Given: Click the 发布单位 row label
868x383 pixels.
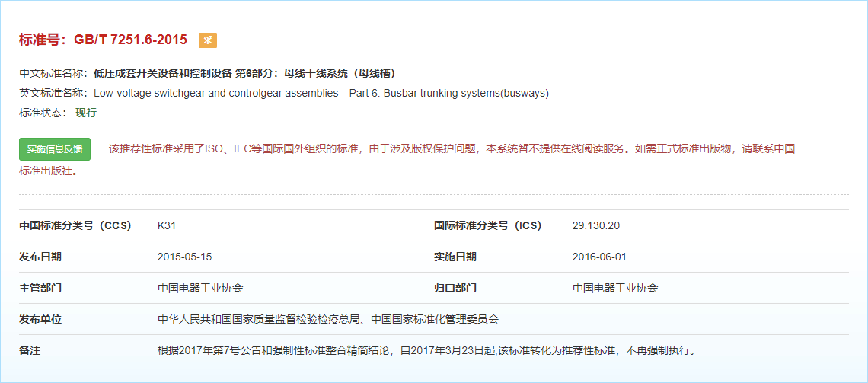Looking at the screenshot, I should pos(40,319).
